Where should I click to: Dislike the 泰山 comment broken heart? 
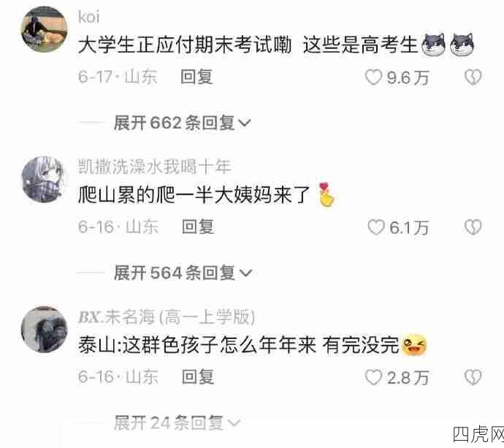tap(473, 377)
